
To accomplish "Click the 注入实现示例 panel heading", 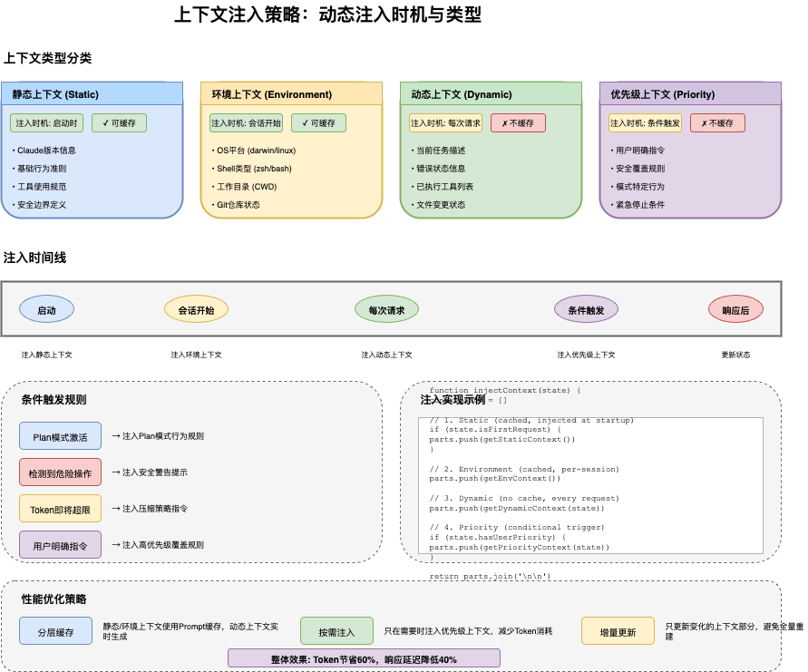I will point(453,399).
